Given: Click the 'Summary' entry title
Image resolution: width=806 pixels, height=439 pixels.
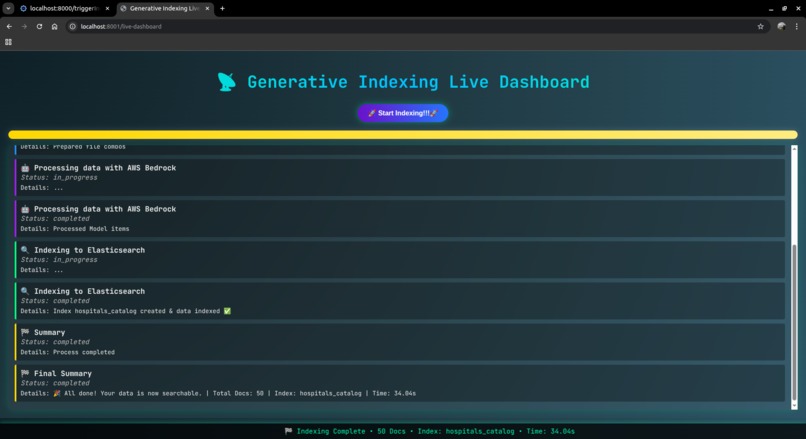Looking at the screenshot, I should (x=49, y=332).
